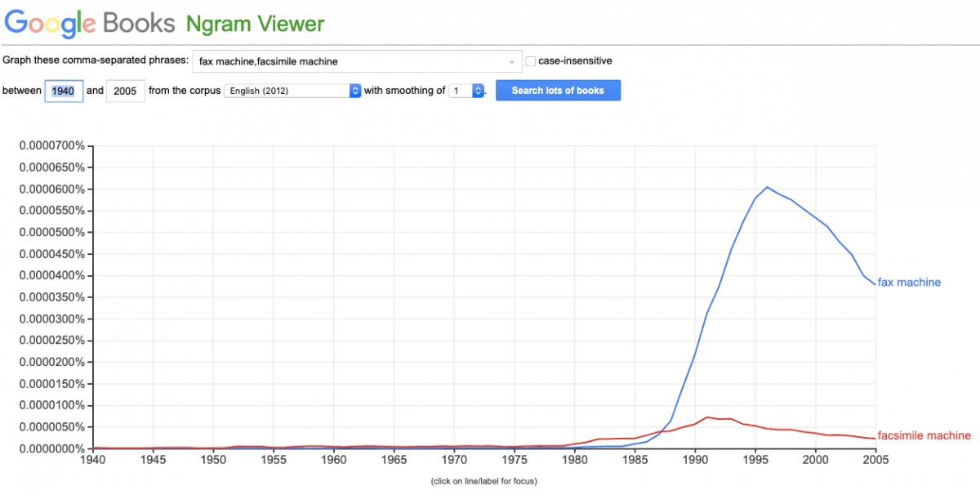This screenshot has height=495, width=980.
Task: Click the end year field showing 2005
Action: (125, 91)
